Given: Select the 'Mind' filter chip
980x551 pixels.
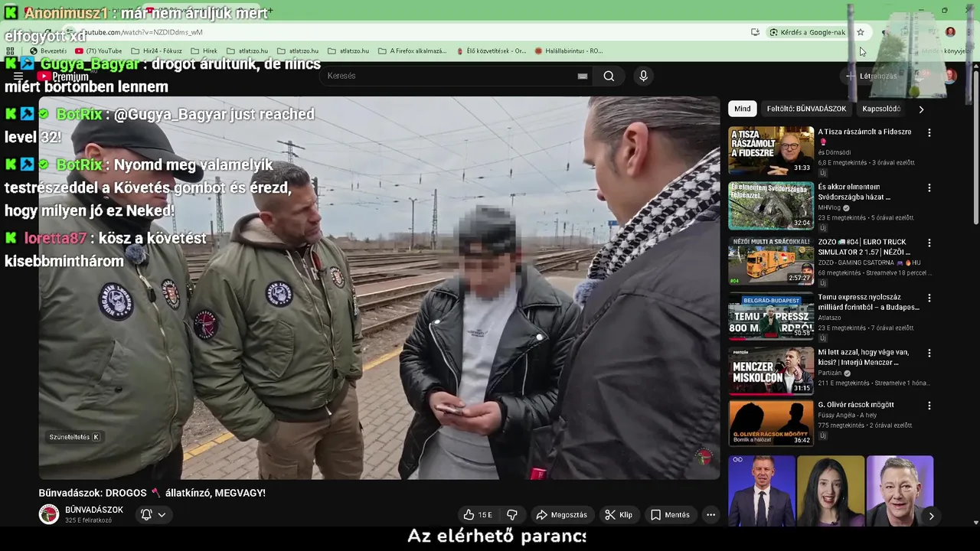Looking at the screenshot, I should (743, 109).
